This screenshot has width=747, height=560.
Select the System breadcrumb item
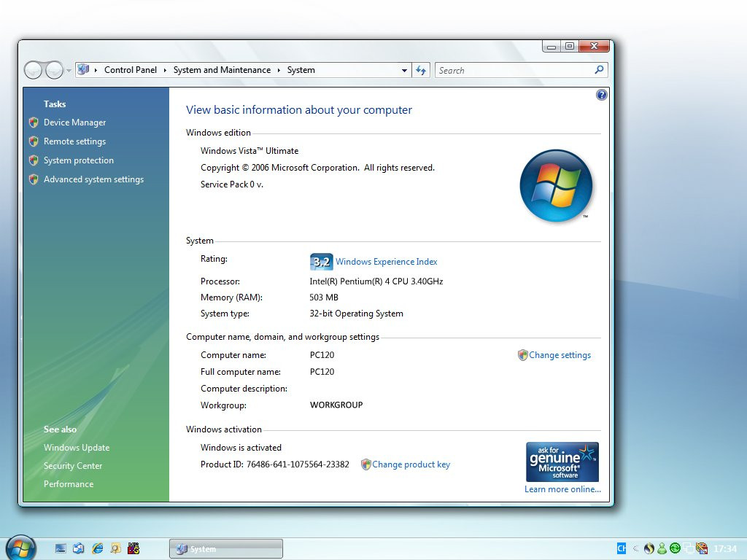click(x=301, y=70)
